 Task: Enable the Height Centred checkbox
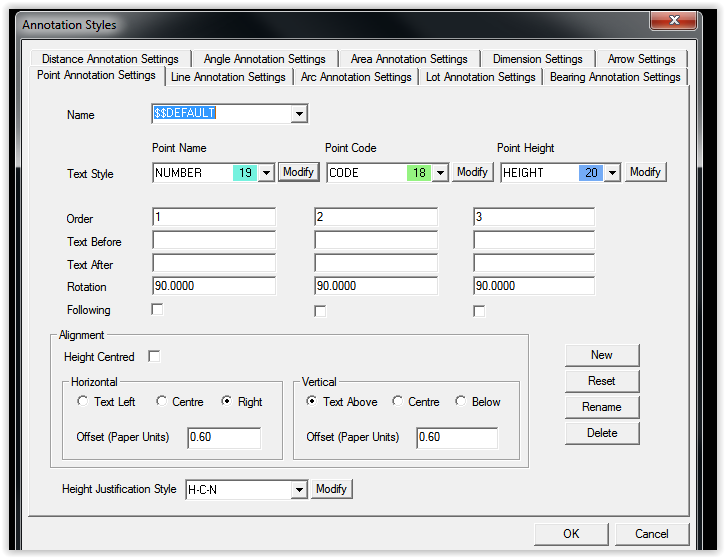[x=154, y=357]
